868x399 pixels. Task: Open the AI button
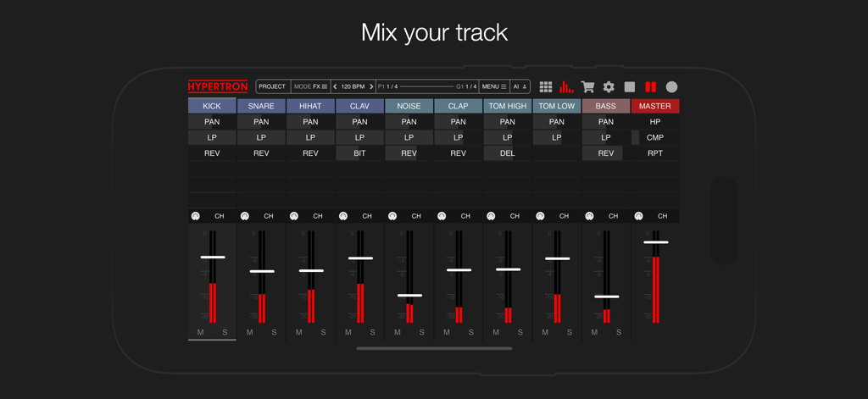click(x=520, y=87)
